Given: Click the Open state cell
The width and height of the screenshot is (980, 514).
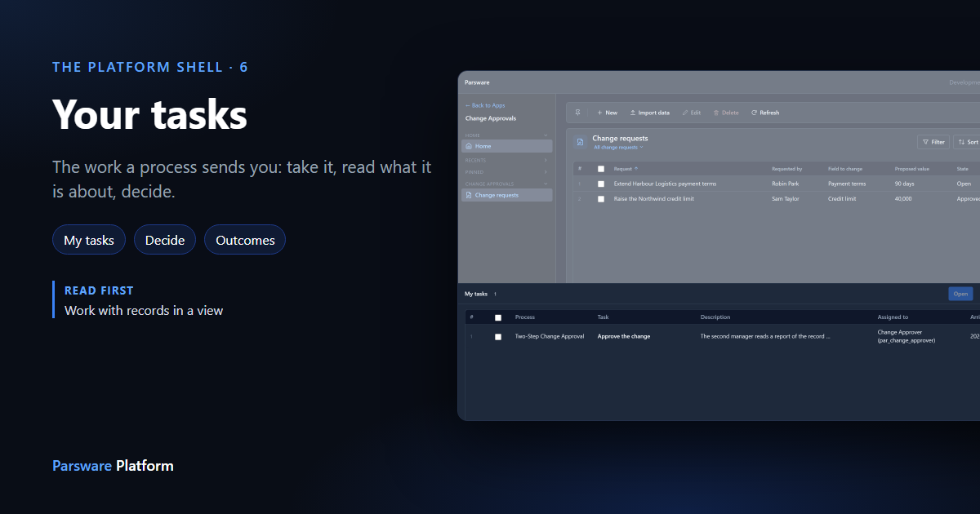Looking at the screenshot, I should pos(964,184).
